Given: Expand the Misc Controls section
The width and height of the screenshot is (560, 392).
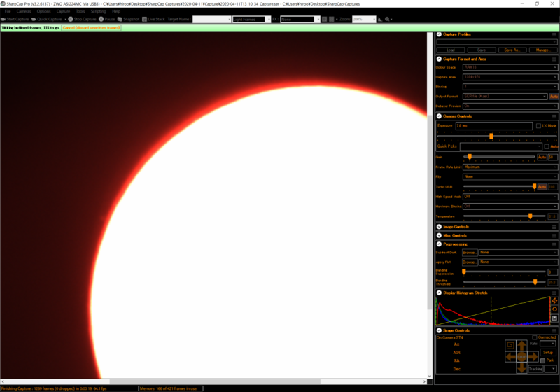Looking at the screenshot, I should [x=440, y=236].
